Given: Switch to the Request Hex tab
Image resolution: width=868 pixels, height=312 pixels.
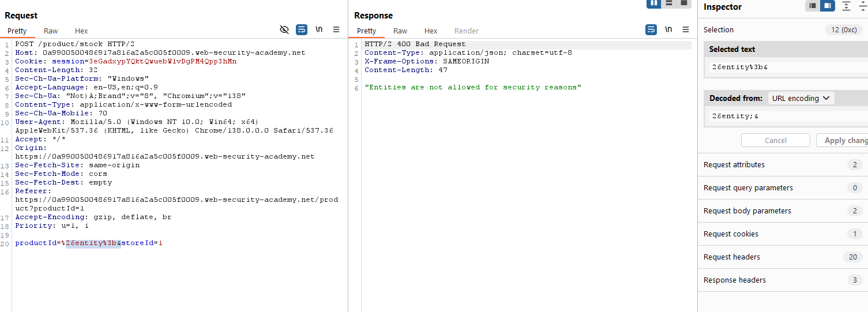Looking at the screenshot, I should coord(81,31).
